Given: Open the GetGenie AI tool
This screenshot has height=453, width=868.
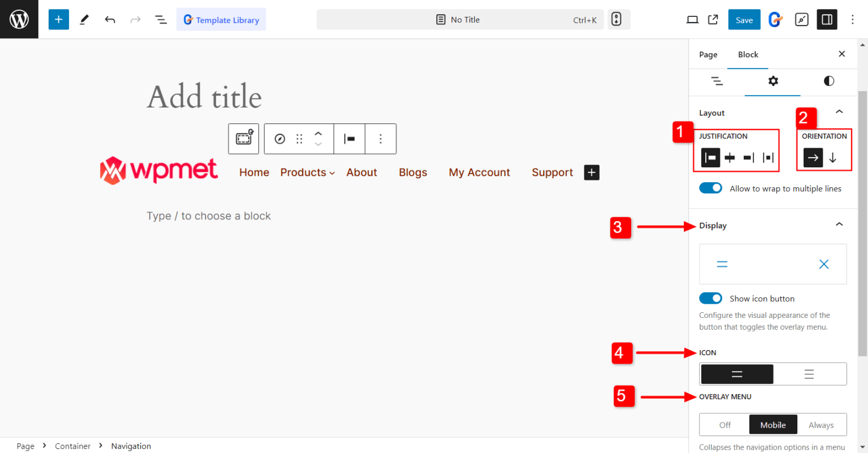Looking at the screenshot, I should (775, 19).
